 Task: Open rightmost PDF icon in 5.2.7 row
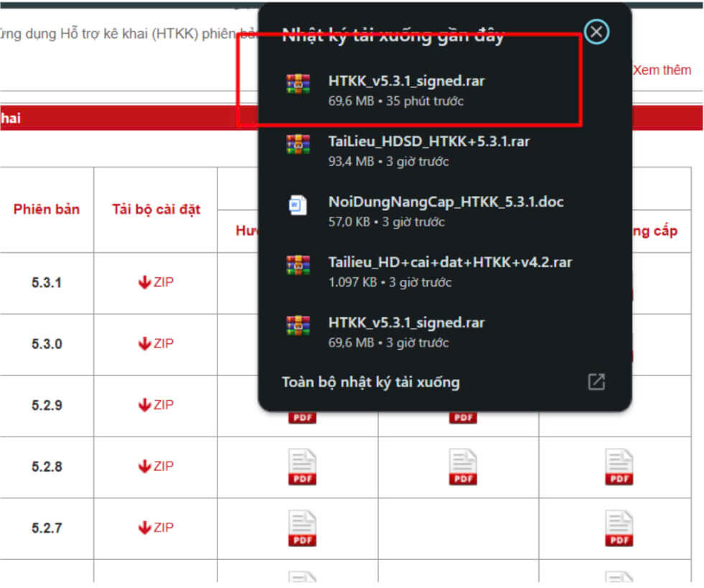point(619,528)
